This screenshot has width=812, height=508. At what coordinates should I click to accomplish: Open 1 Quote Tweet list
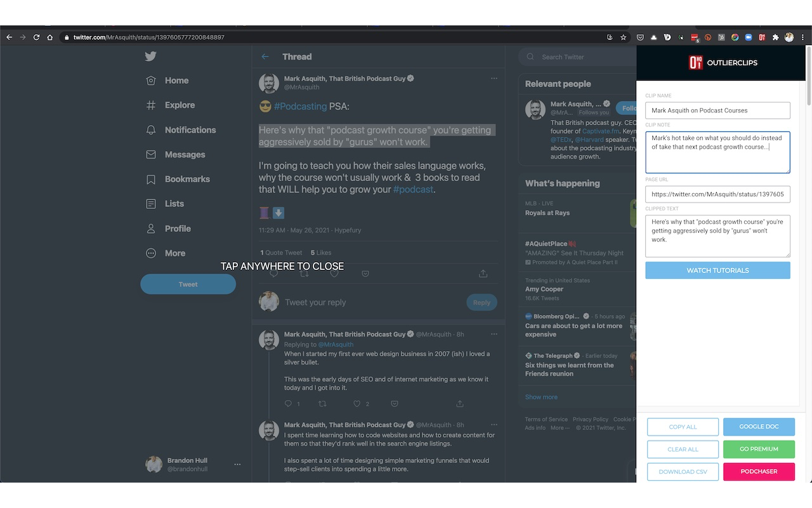point(281,253)
